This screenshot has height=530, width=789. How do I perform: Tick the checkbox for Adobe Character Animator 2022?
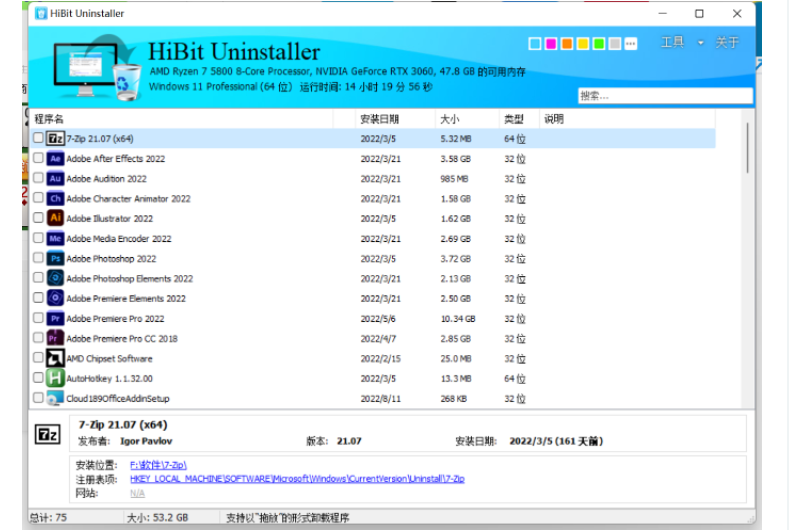pyautogui.click(x=38, y=198)
